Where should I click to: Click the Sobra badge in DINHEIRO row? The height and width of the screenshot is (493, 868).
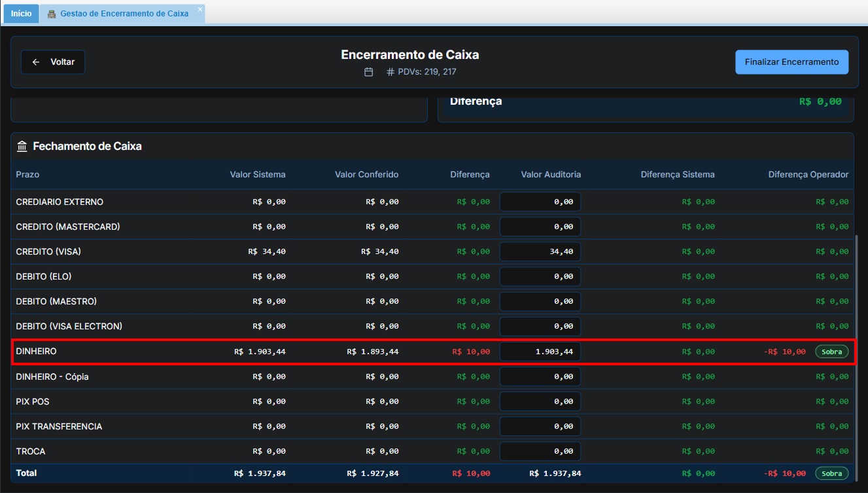[x=831, y=352]
